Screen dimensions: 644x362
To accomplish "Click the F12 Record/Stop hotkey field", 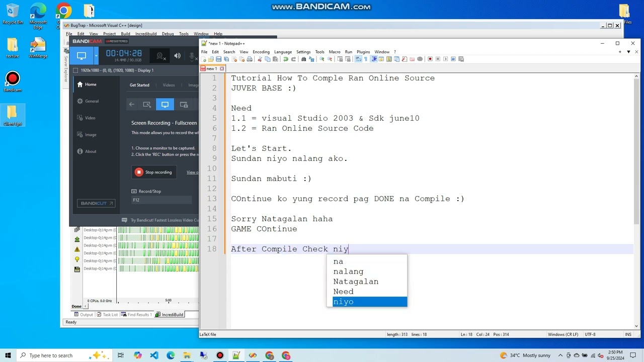I will coord(162,200).
